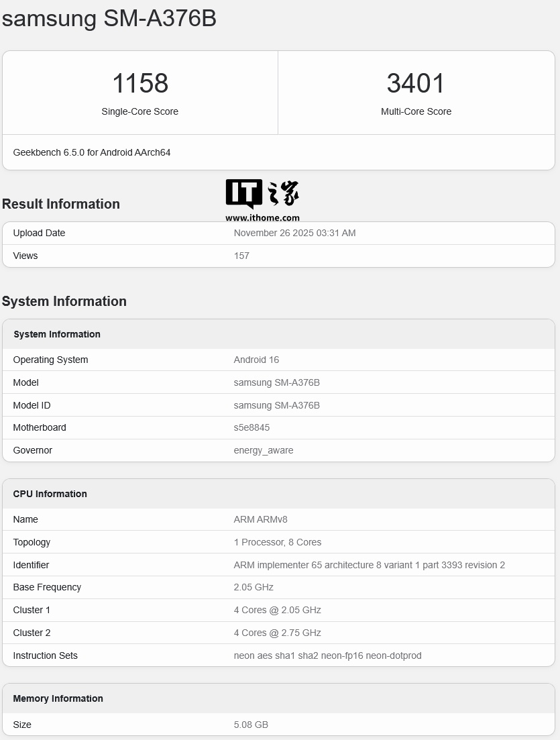Click the Model entry samsung SM-A376B
This screenshot has width=560, height=740.
pyautogui.click(x=278, y=382)
